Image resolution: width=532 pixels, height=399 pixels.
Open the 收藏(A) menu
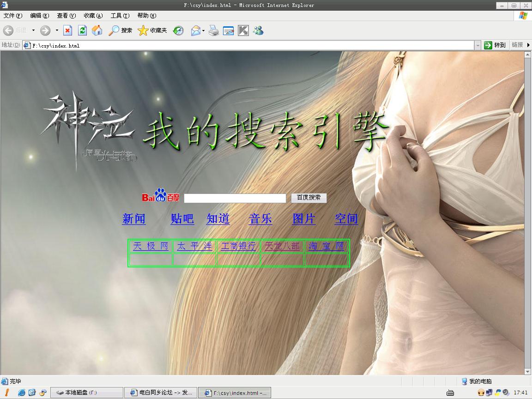click(93, 16)
